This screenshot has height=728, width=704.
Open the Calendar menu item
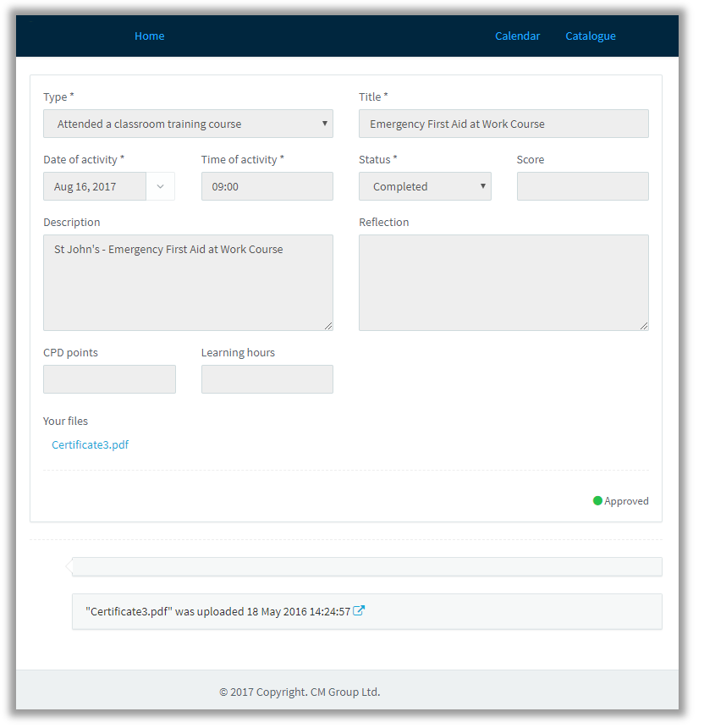tap(518, 36)
